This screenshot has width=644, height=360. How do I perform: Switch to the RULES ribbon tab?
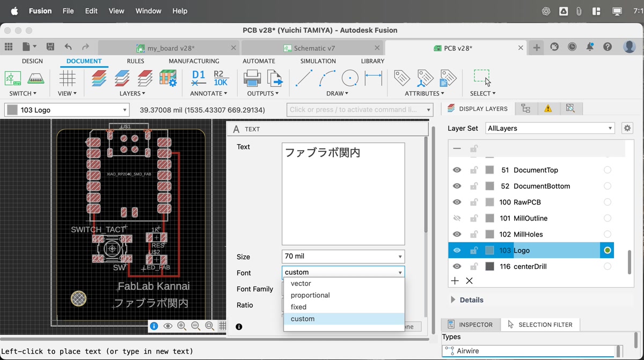(x=135, y=61)
